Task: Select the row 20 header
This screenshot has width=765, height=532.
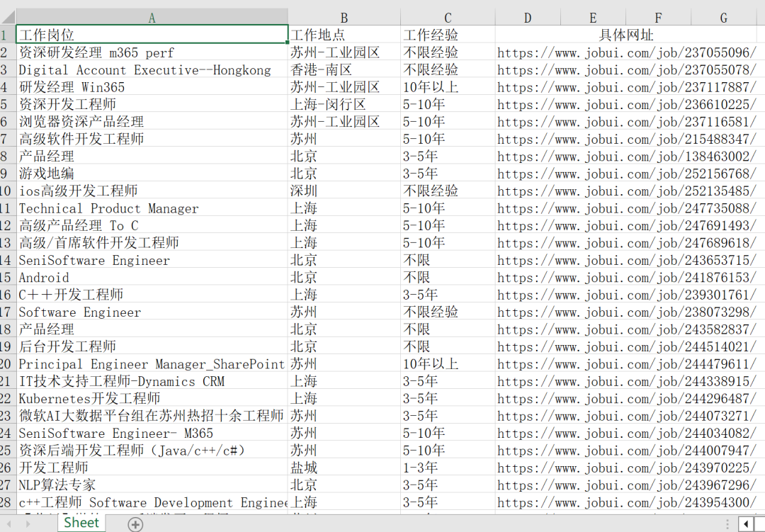Action: [x=7, y=364]
